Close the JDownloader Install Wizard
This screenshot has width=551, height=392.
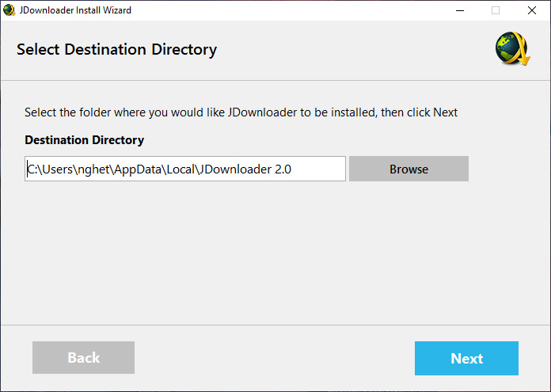pyautogui.click(x=532, y=10)
